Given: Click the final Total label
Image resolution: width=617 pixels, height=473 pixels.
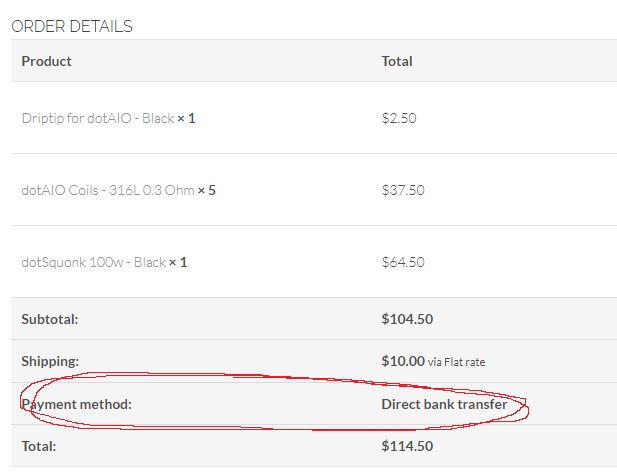Looking at the screenshot, I should click(39, 446).
